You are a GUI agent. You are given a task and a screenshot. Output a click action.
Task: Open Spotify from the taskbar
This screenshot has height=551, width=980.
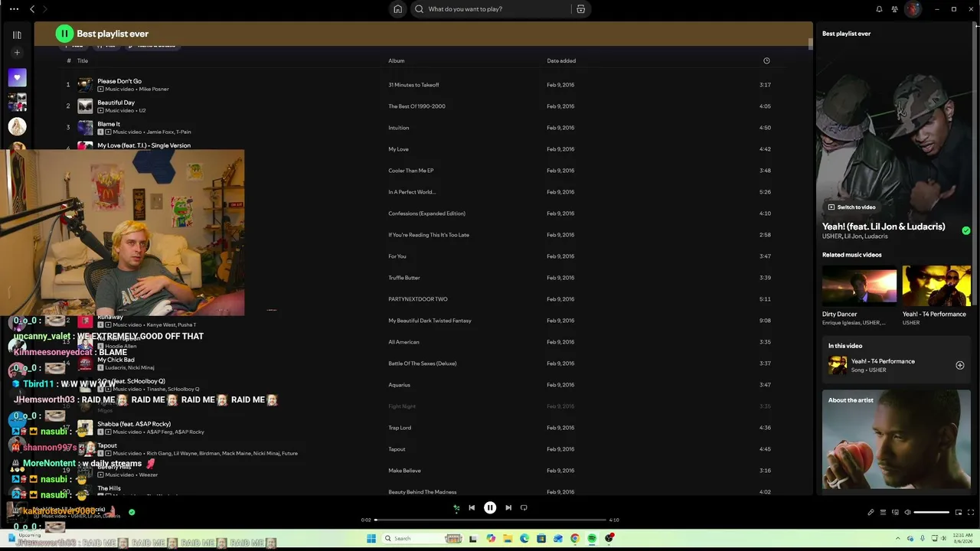[592, 539]
